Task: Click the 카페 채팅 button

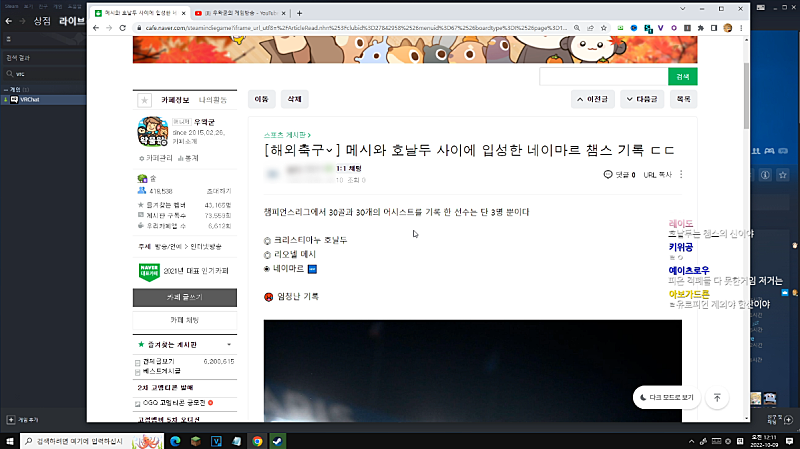Action: (x=185, y=320)
